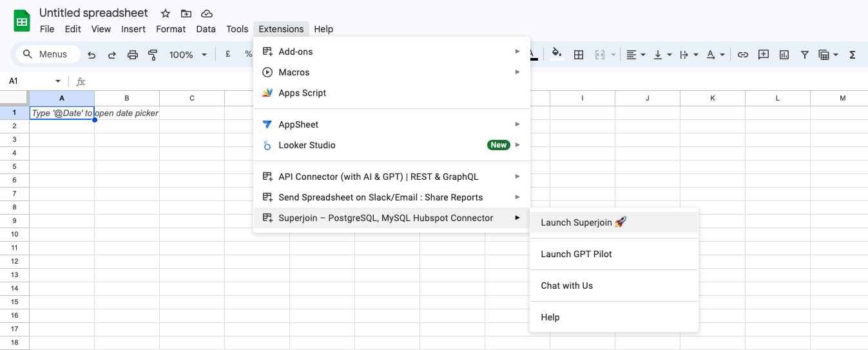Image resolution: width=868 pixels, height=350 pixels.
Task: Select cell A1
Action: [62, 113]
